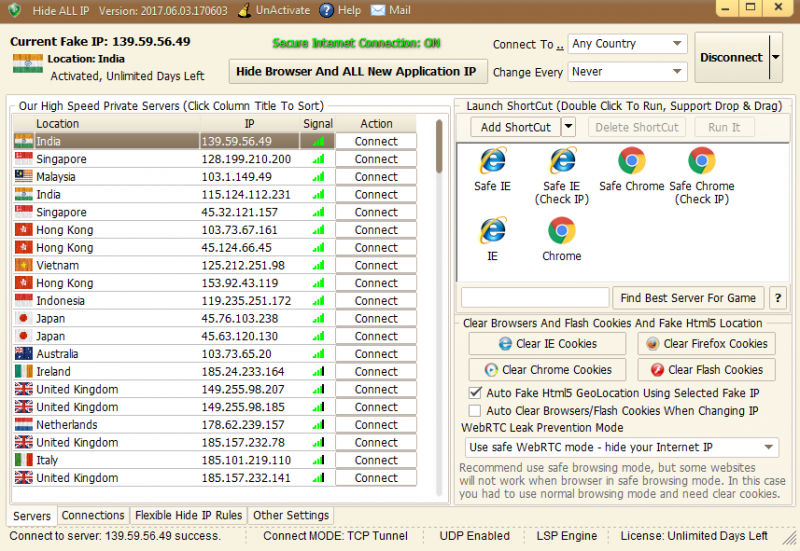The width and height of the screenshot is (800, 551).
Task: Click the server list vertical scrollbar thumb
Action: [439, 146]
